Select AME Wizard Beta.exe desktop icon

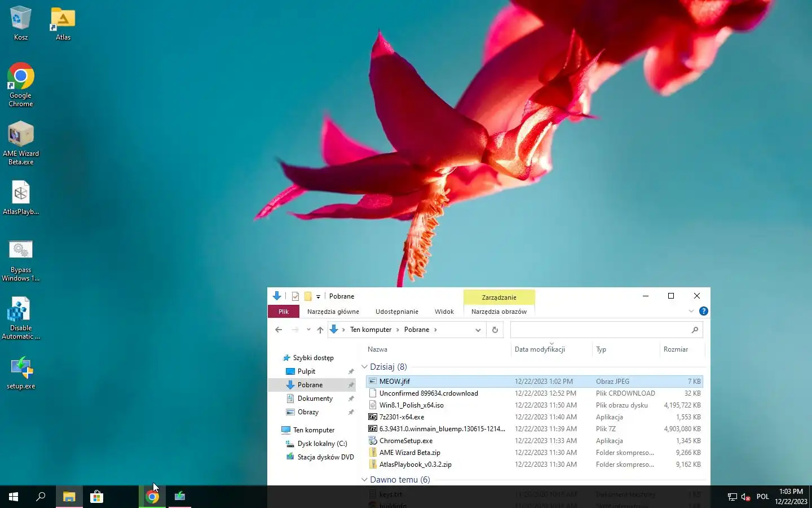tap(20, 143)
